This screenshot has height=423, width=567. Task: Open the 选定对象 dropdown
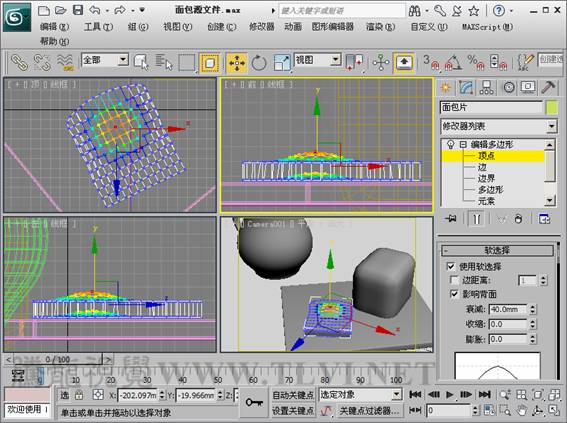(x=360, y=394)
